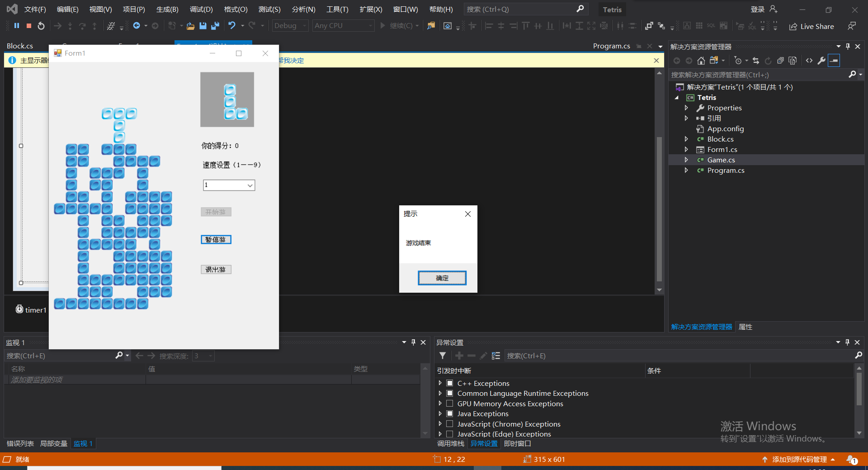Stop debugging with the red square icon
This screenshot has height=470, width=868.
(x=29, y=26)
